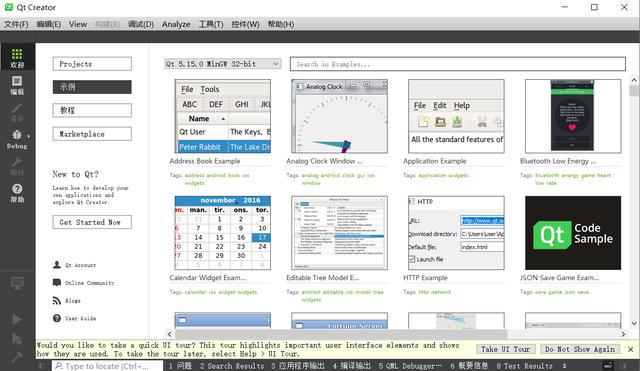Open the Online Community chat icon
The image size is (640, 371).
coord(57,282)
